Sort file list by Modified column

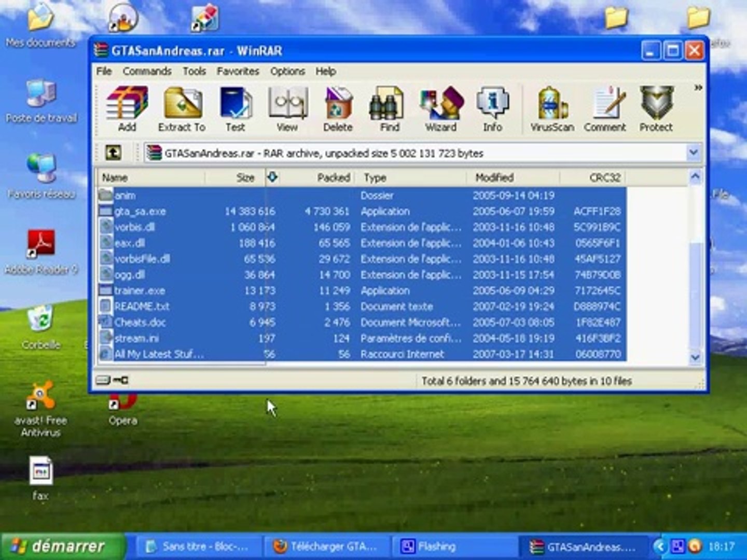click(x=494, y=178)
